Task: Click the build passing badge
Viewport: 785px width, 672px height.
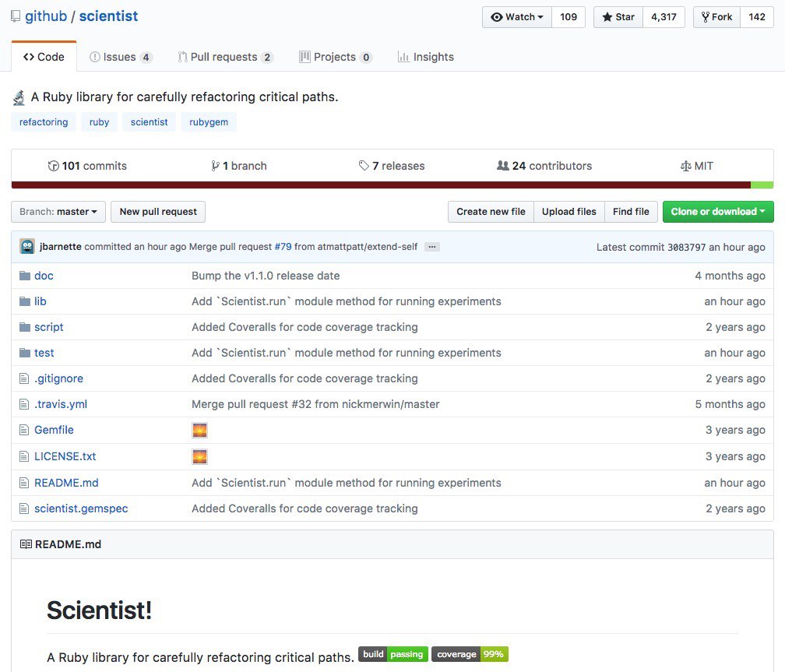Action: [x=393, y=654]
